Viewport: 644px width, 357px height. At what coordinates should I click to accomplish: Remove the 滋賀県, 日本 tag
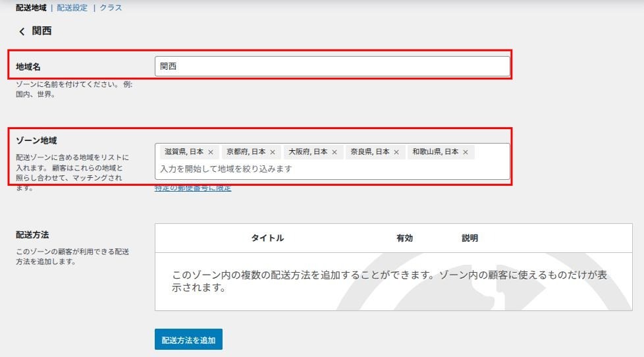tap(211, 152)
